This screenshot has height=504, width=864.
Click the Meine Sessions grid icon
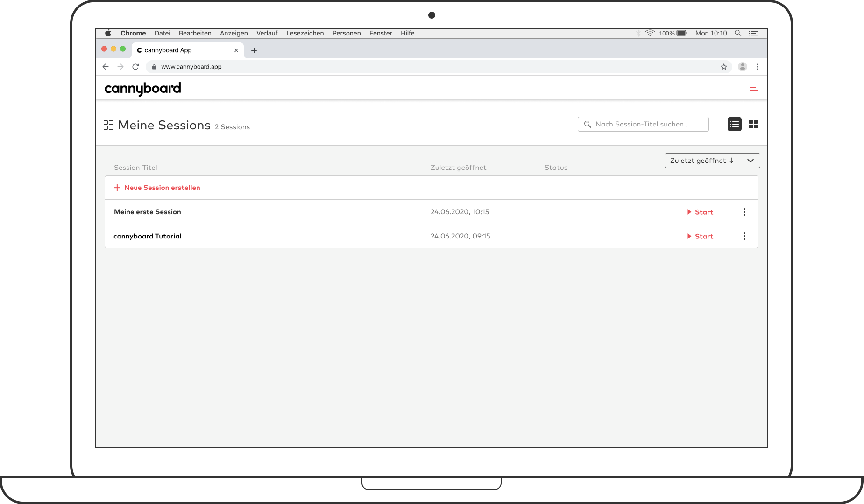click(x=108, y=125)
